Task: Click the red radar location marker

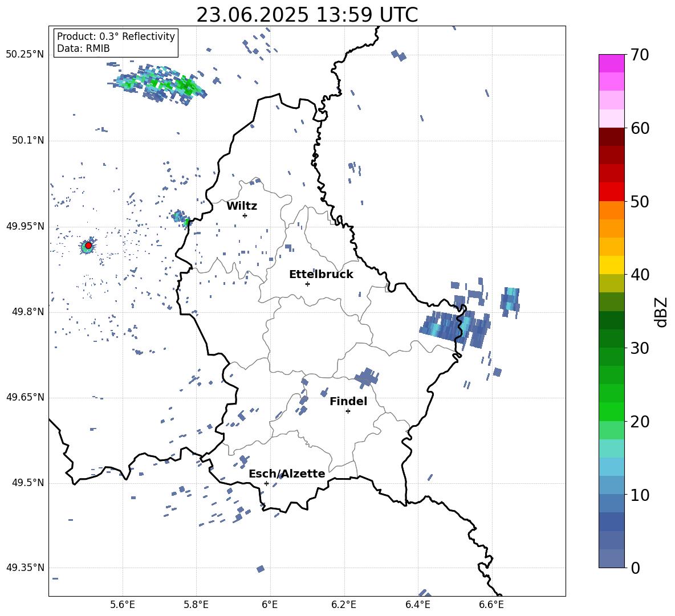Action: [x=88, y=246]
